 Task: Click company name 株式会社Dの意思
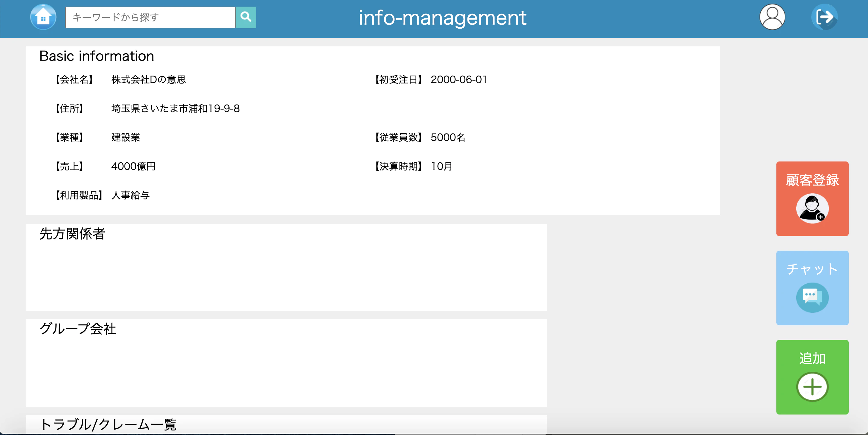[149, 80]
